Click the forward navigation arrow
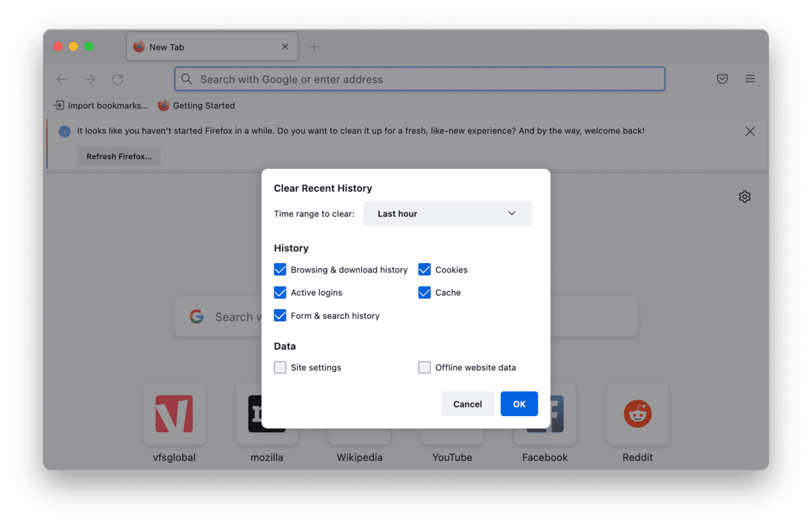The width and height of the screenshot is (812, 527). coord(89,79)
